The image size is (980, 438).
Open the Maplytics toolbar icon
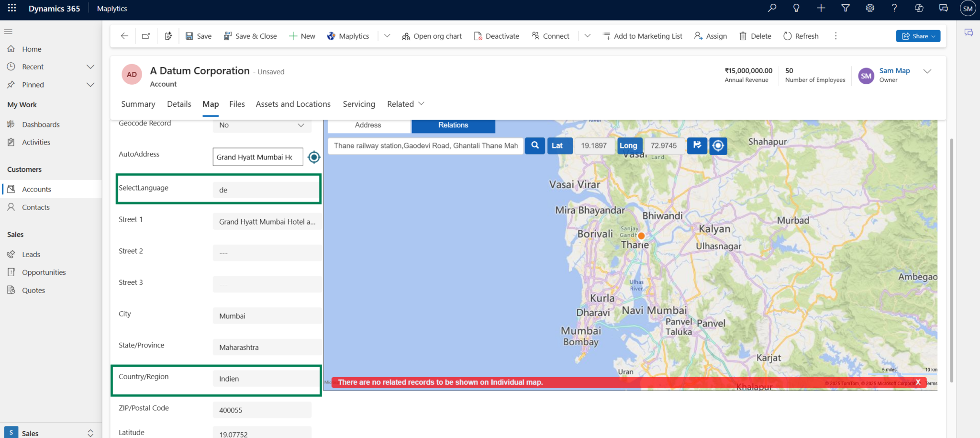coord(331,35)
